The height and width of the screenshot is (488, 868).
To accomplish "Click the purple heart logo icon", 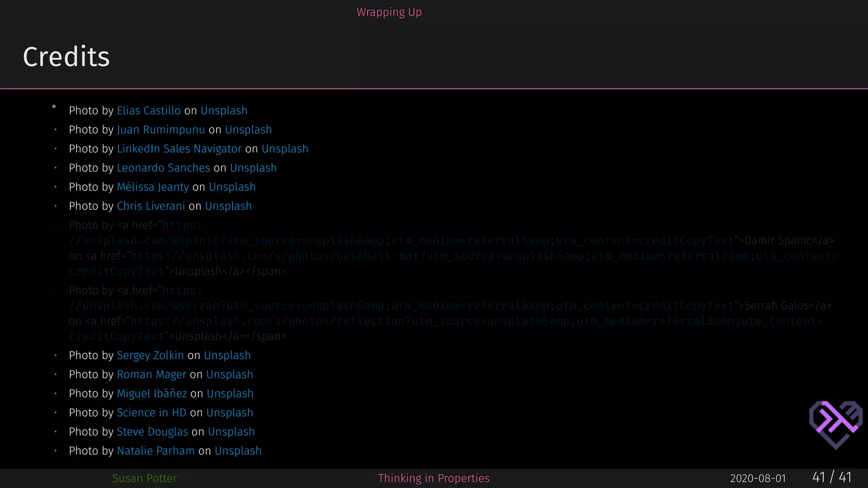I will tap(835, 424).
